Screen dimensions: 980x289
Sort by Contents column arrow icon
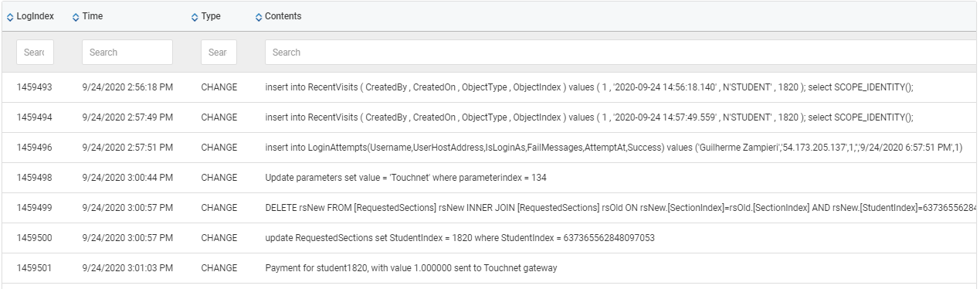259,17
